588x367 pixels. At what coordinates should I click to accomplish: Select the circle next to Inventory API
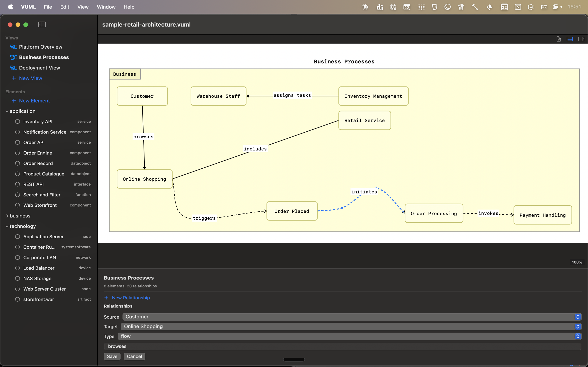17,121
